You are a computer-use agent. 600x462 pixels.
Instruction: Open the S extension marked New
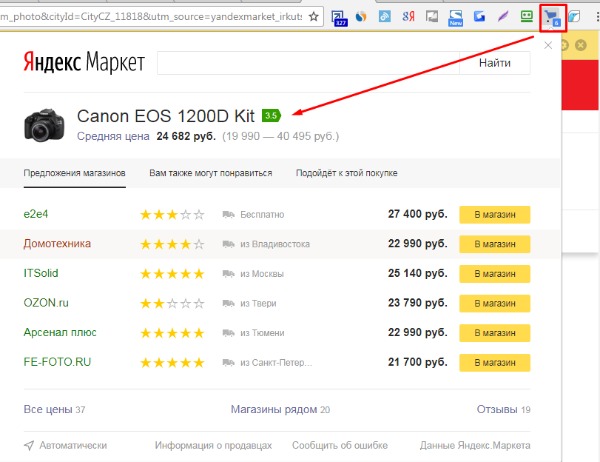click(x=455, y=18)
